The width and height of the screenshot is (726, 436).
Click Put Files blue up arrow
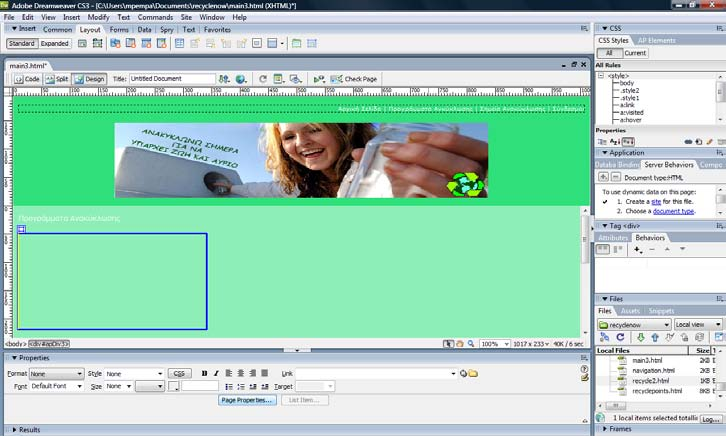(x=655, y=337)
